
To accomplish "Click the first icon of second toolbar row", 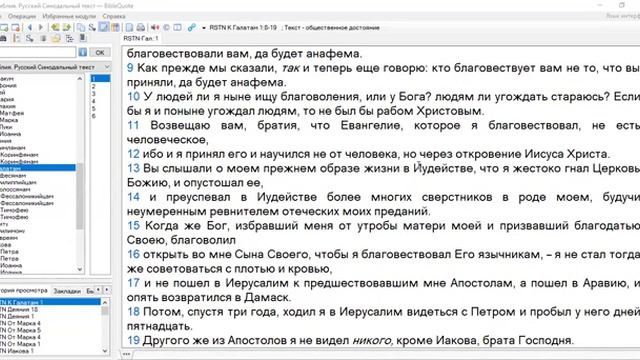I will click(3, 38).
